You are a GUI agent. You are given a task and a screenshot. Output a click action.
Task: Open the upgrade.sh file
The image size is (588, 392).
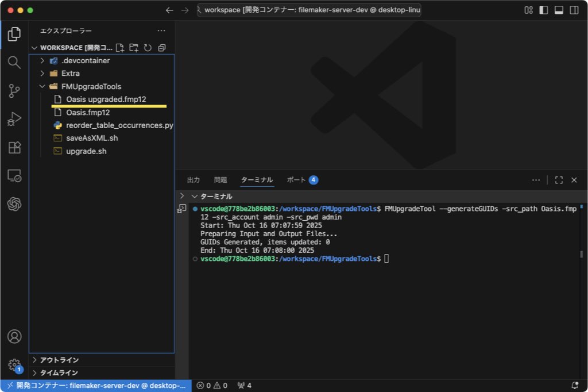point(86,151)
